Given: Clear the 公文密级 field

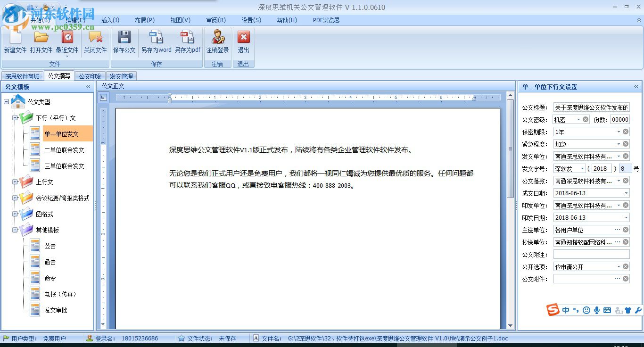Looking at the screenshot, I should coord(586,120).
